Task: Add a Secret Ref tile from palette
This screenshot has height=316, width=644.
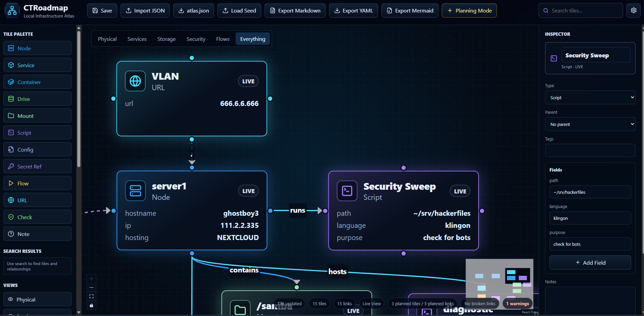Action: coord(37,166)
